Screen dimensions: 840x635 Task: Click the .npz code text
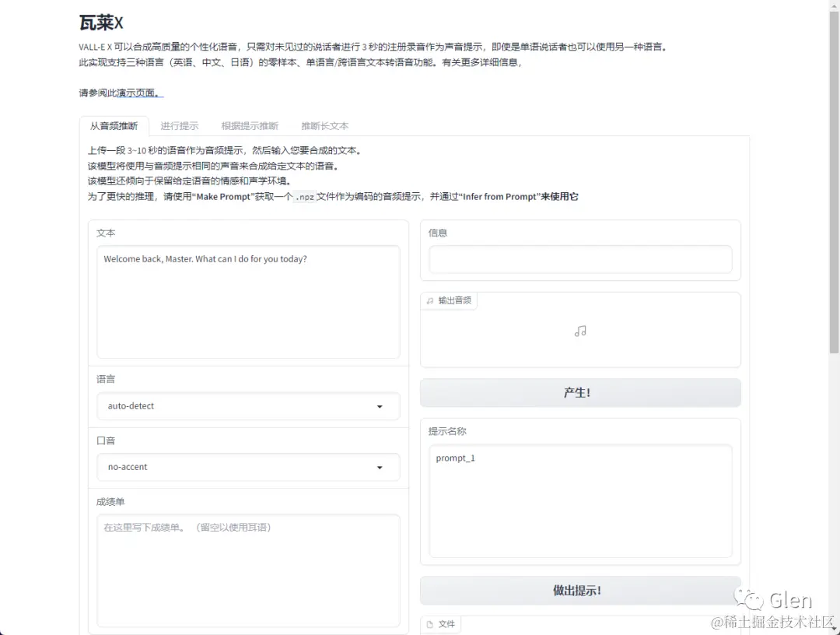pyautogui.click(x=304, y=197)
